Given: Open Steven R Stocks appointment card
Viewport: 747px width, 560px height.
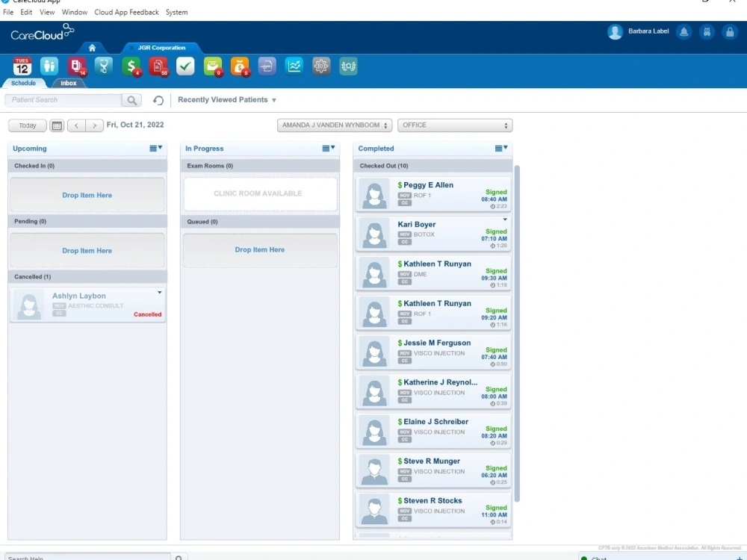Looking at the screenshot, I should pyautogui.click(x=433, y=510).
